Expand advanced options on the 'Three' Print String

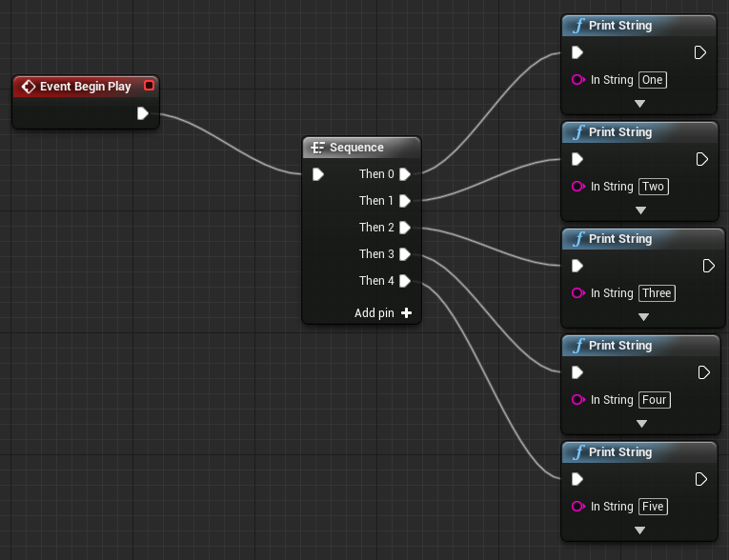tap(643, 317)
